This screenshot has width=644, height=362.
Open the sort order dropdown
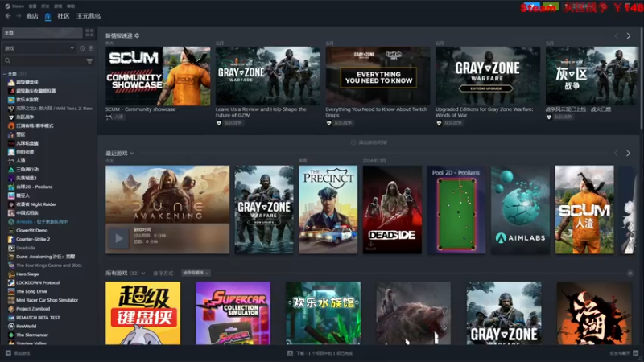196,273
